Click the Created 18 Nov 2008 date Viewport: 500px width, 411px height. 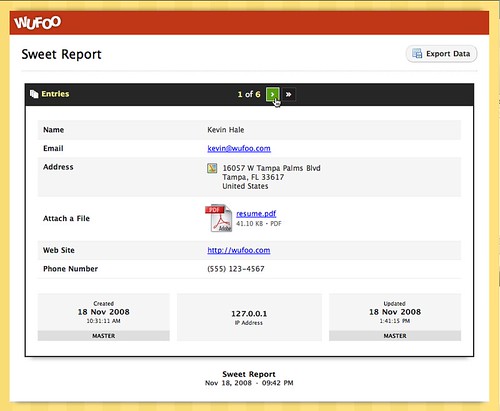(x=104, y=312)
